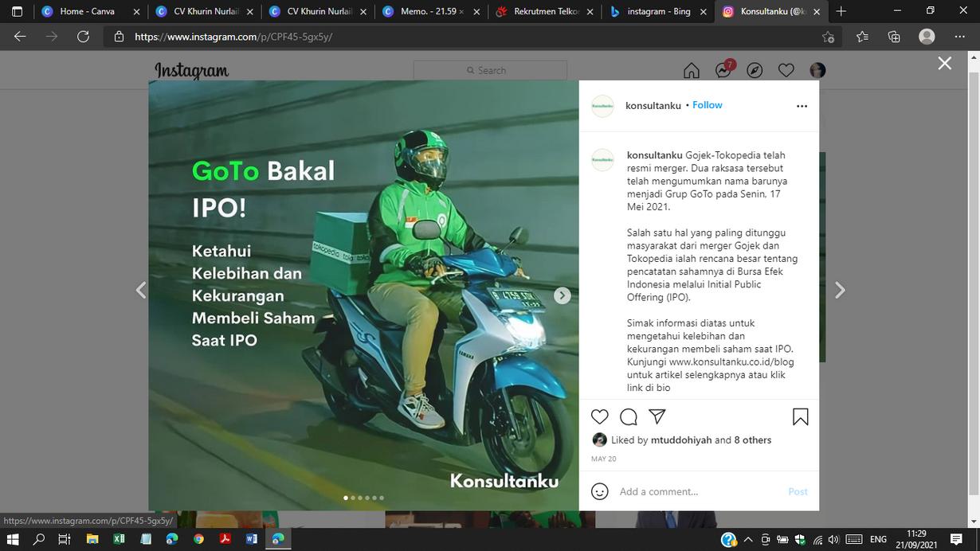
Task: Open the activity heart in navbar
Action: click(x=786, y=71)
